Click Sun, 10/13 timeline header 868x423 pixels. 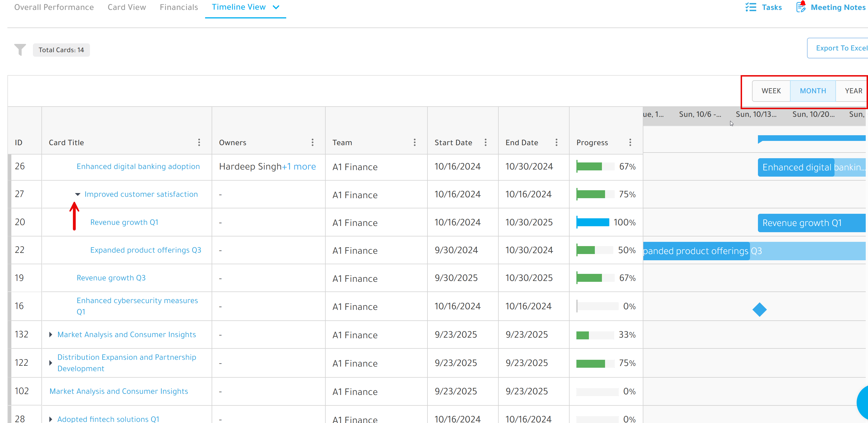[x=756, y=114]
